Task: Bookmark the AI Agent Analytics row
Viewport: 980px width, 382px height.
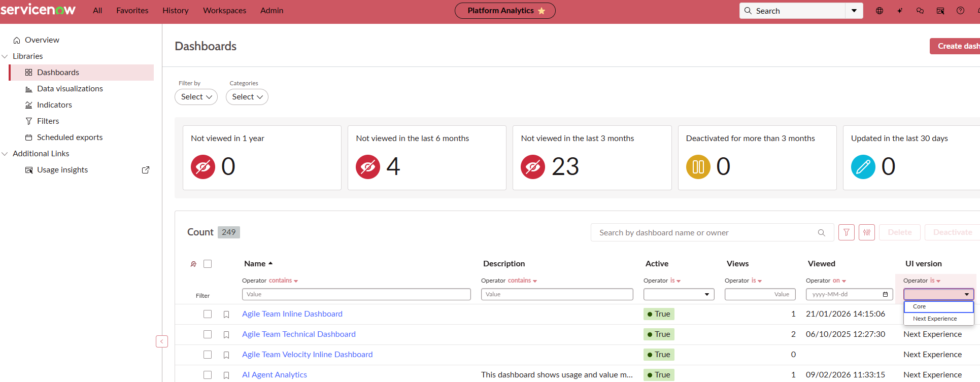Action: pos(226,375)
